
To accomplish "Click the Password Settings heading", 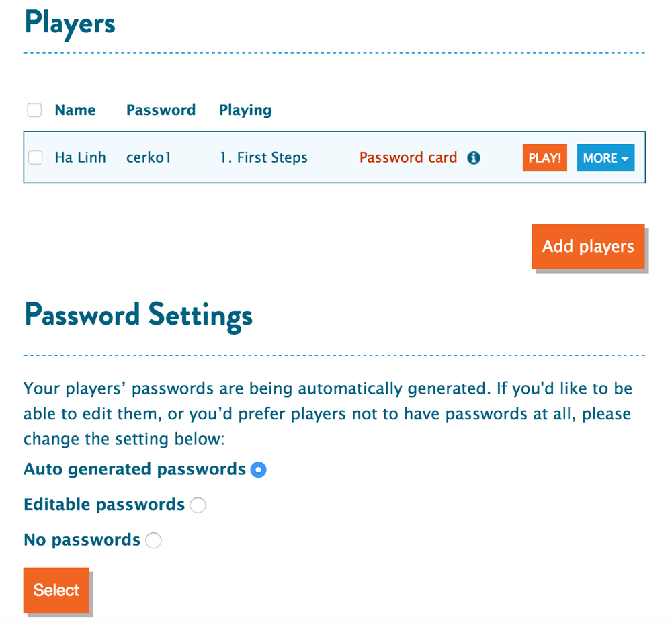I will click(x=138, y=315).
